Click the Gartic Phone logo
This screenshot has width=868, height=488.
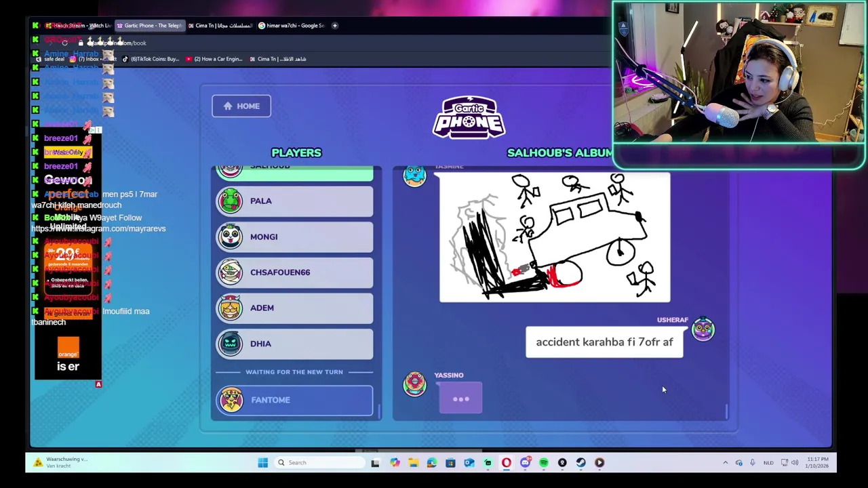click(469, 119)
